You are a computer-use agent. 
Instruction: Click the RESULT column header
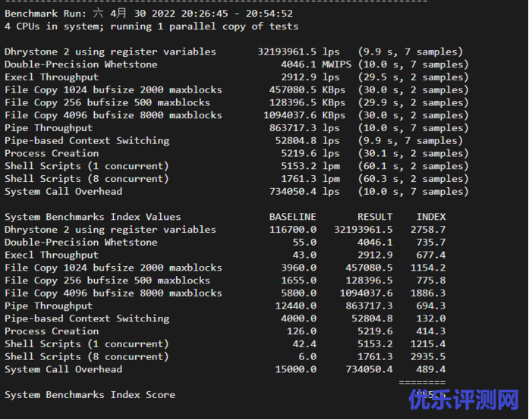point(375,217)
